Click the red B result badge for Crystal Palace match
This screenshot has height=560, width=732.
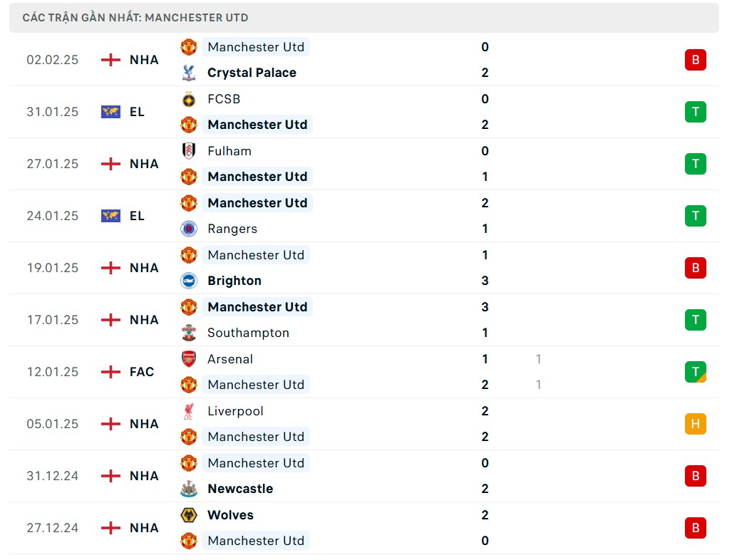click(x=695, y=60)
